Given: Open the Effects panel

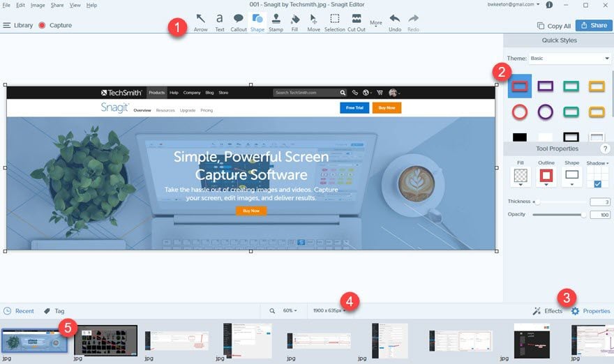Looking at the screenshot, I should coord(548,311).
